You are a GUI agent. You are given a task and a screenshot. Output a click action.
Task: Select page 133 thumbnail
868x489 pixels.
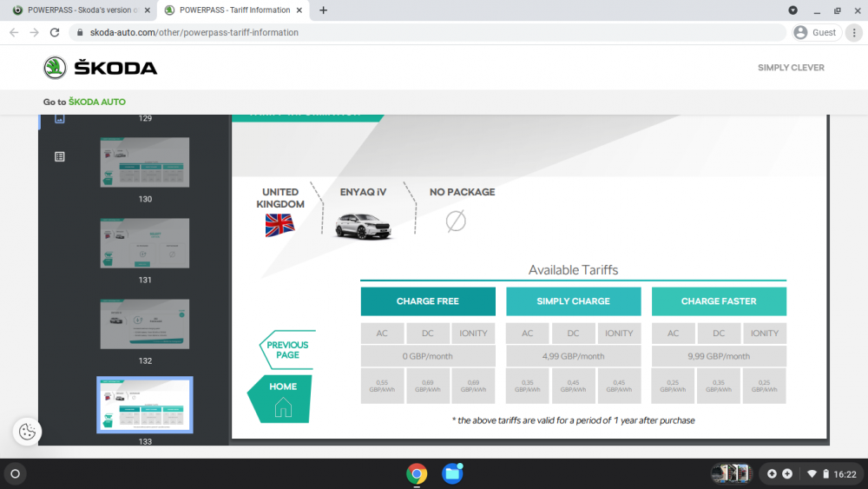pos(144,405)
